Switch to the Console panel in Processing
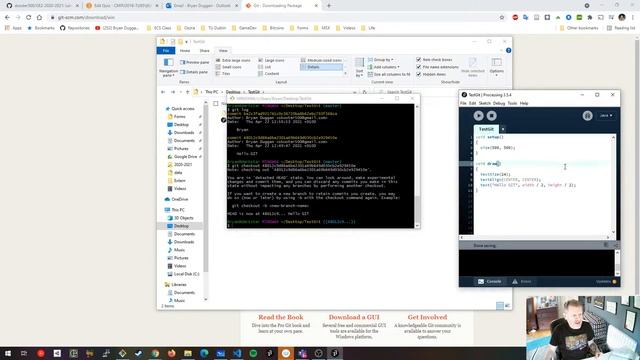 pos(489,281)
